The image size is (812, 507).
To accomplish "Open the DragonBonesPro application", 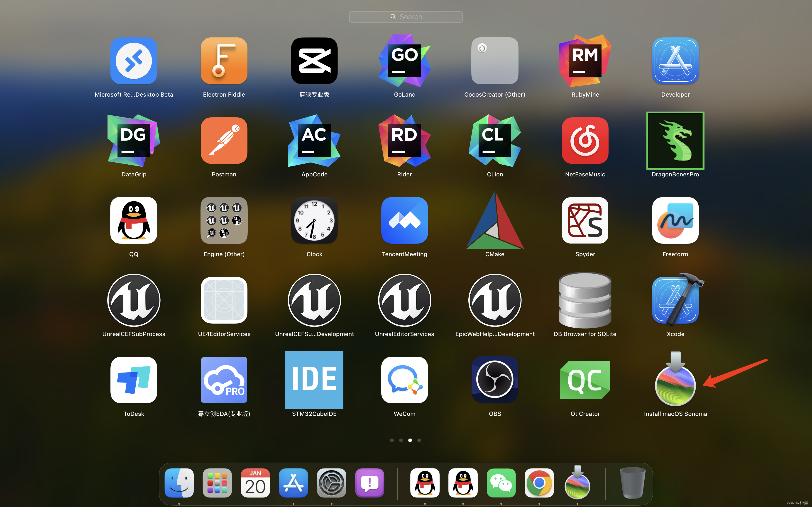I will pos(675,141).
